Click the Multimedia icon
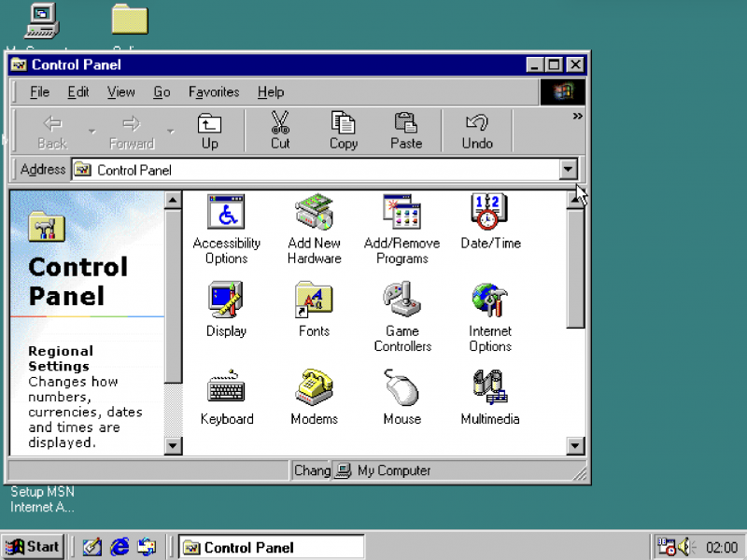The width and height of the screenshot is (747, 560). (489, 388)
